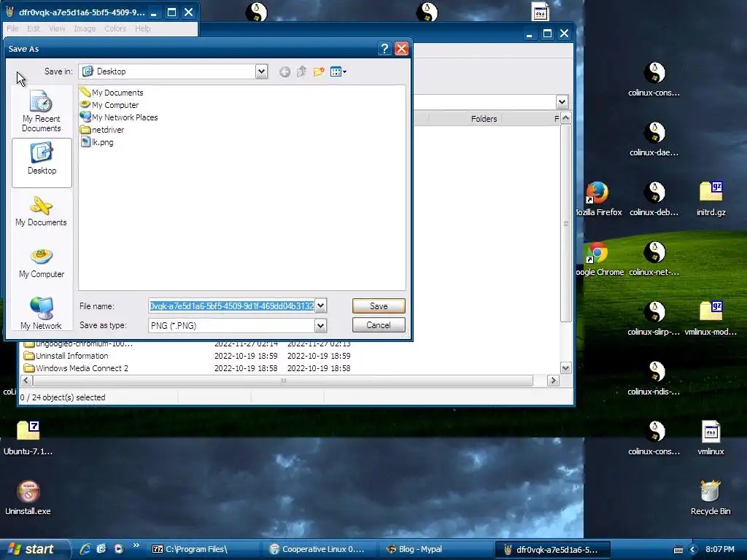Select My Network in places bar

coord(42,314)
